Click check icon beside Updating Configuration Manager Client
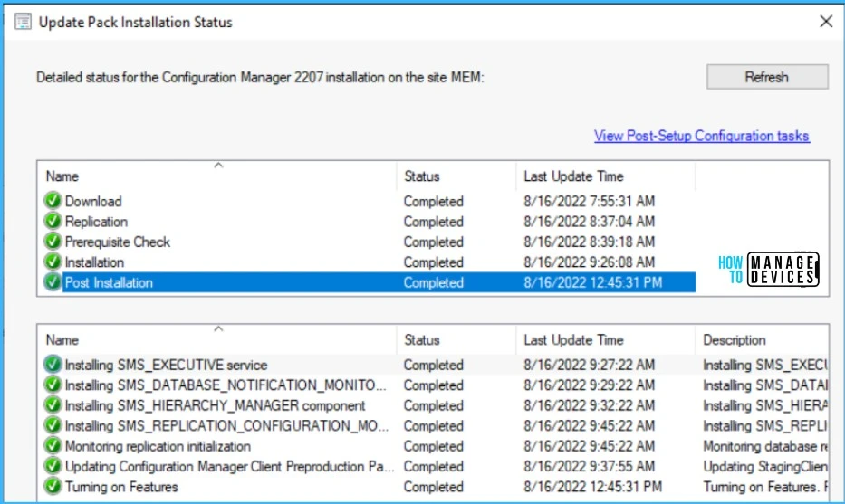The height and width of the screenshot is (504, 845). tap(53, 466)
